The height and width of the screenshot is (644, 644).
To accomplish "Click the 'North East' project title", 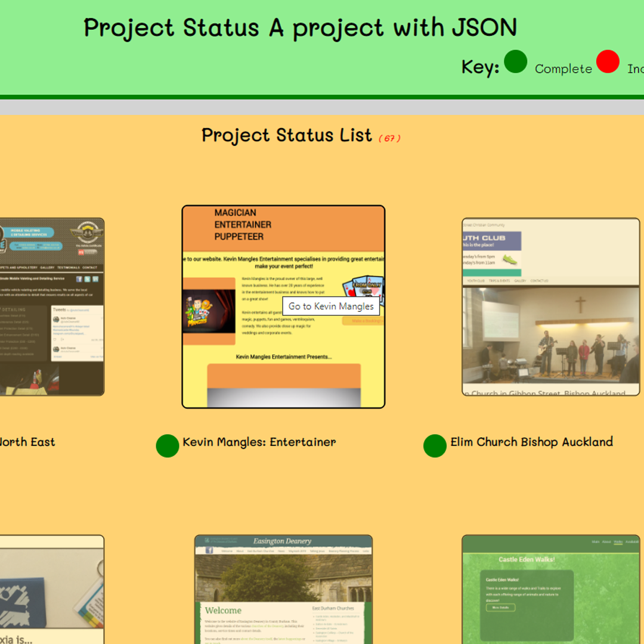I will tap(27, 442).
